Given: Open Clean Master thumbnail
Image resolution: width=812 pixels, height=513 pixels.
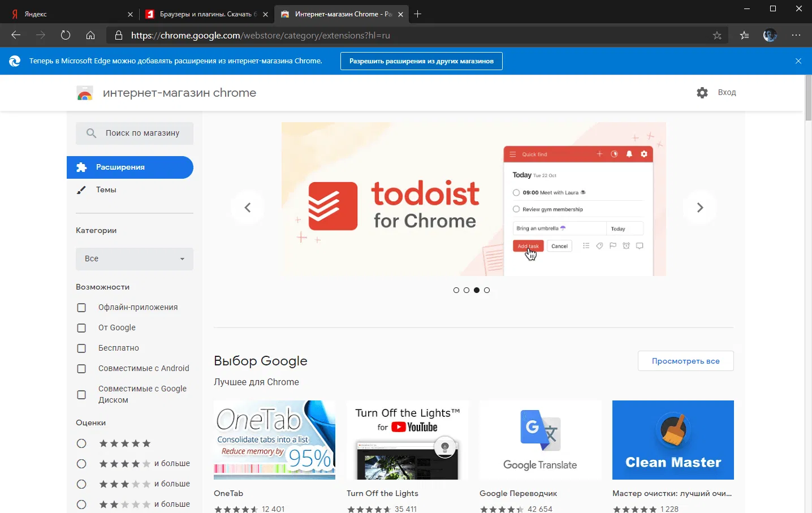Looking at the screenshot, I should (673, 440).
